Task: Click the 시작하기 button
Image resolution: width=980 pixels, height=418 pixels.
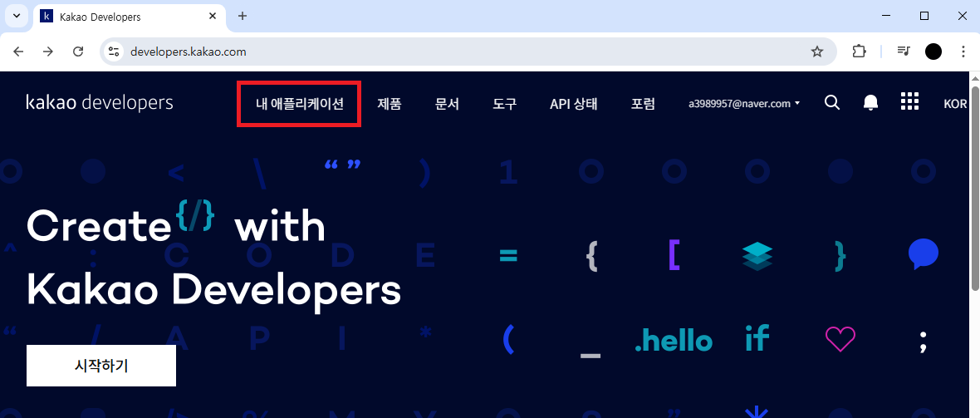Action: pos(101,366)
